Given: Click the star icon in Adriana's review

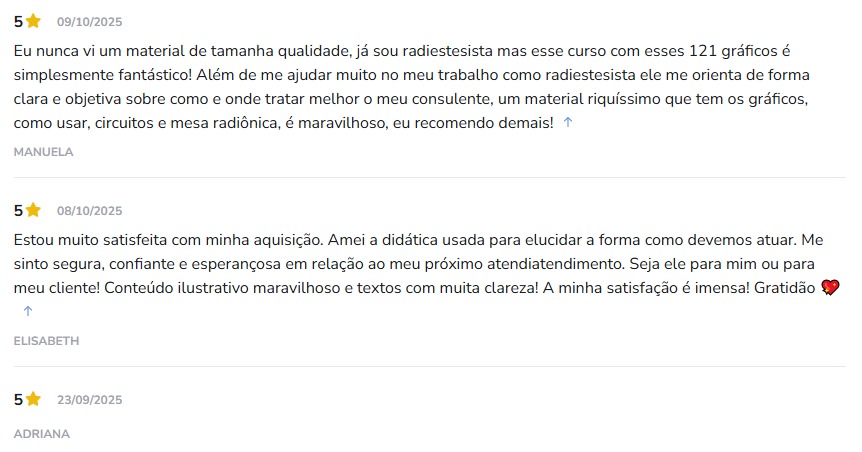Looking at the screenshot, I should point(33,399).
